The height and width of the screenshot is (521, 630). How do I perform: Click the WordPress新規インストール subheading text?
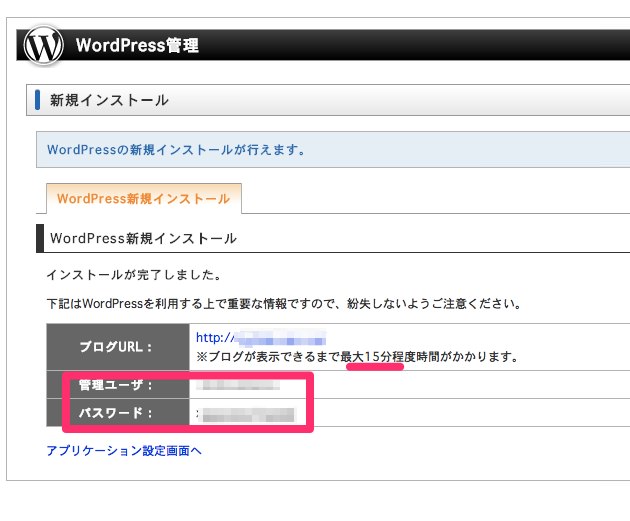[143, 238]
